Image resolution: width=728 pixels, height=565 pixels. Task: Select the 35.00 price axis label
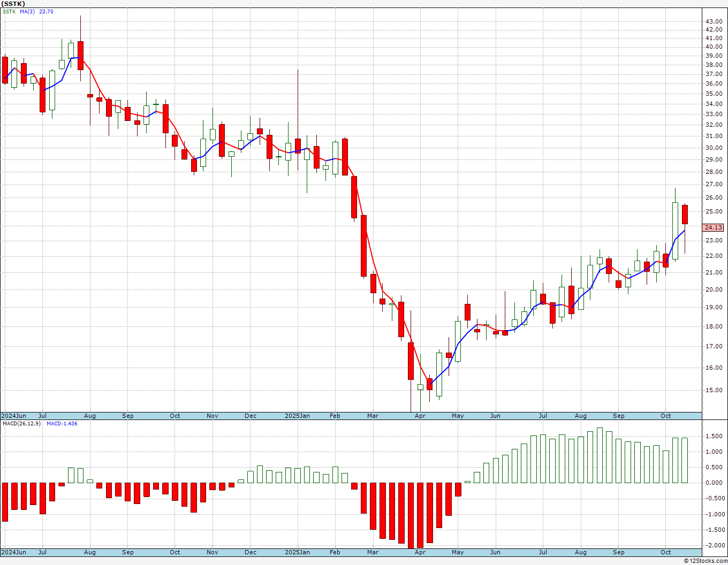pyautogui.click(x=714, y=94)
